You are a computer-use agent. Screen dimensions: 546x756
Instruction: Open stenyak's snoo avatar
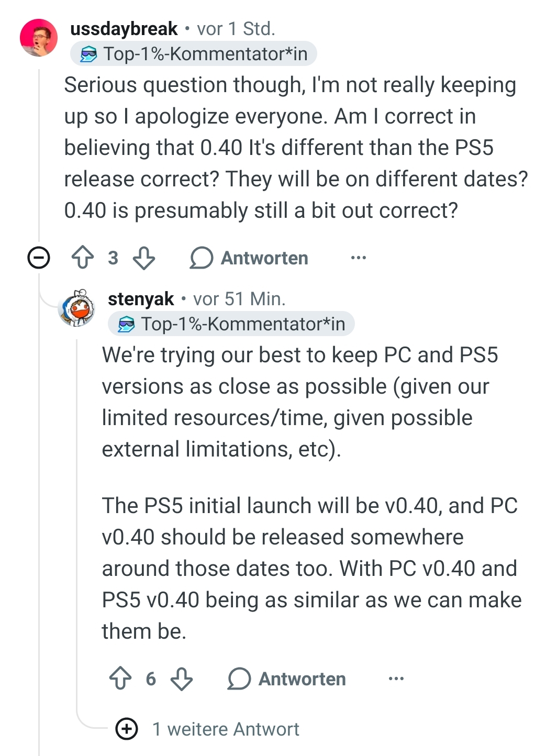(x=77, y=308)
